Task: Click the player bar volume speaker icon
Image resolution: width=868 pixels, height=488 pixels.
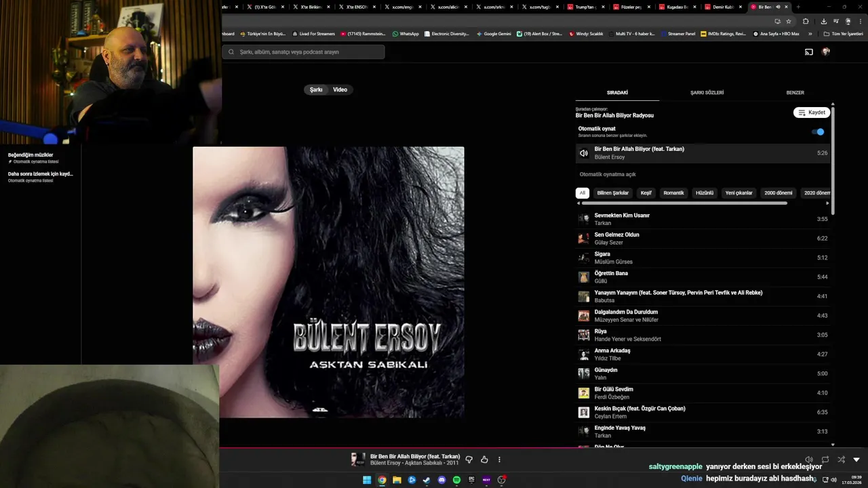Action: point(808,460)
